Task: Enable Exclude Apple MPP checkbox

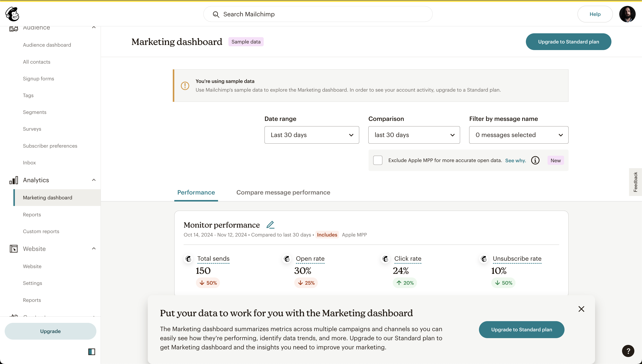Action: [377, 160]
